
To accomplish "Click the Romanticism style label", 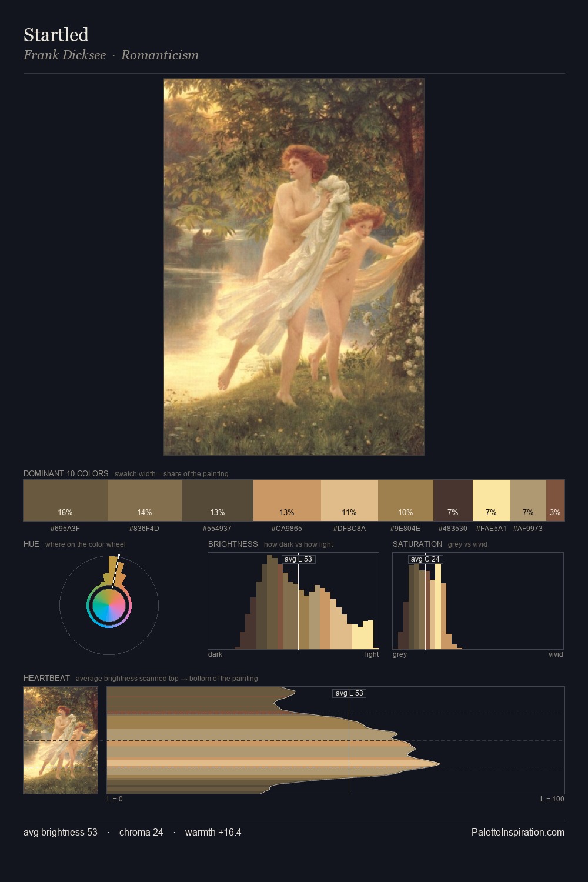I will [x=160, y=55].
